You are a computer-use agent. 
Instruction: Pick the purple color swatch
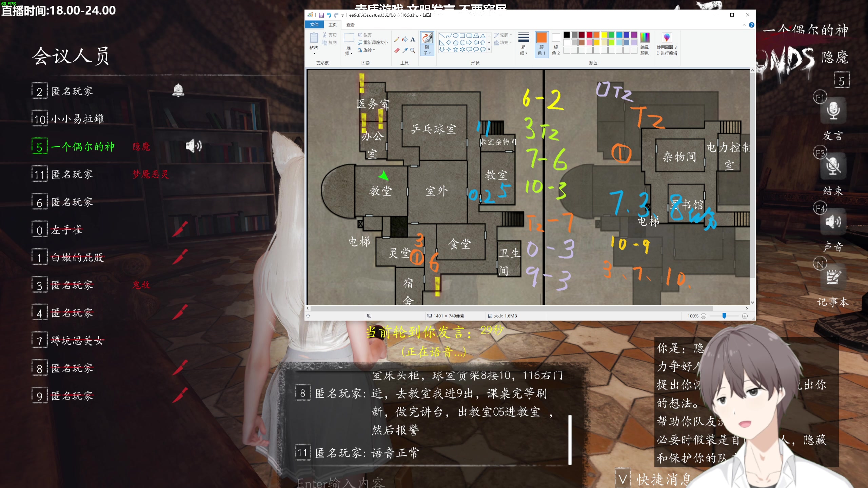coord(634,35)
